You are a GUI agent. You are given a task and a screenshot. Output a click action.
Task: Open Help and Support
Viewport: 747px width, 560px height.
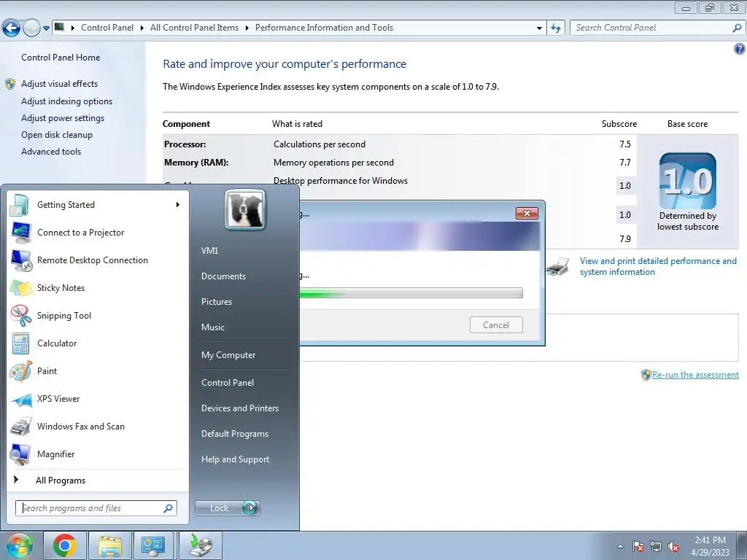point(235,459)
